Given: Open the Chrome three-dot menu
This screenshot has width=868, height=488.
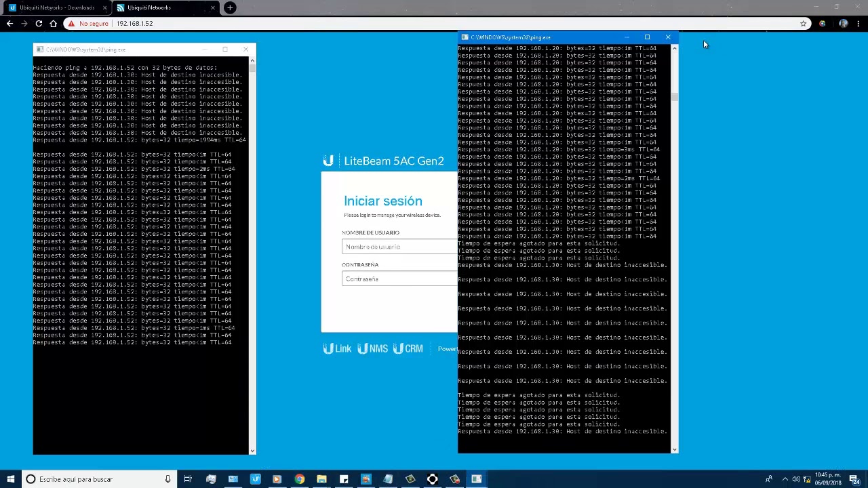Looking at the screenshot, I should (x=859, y=23).
